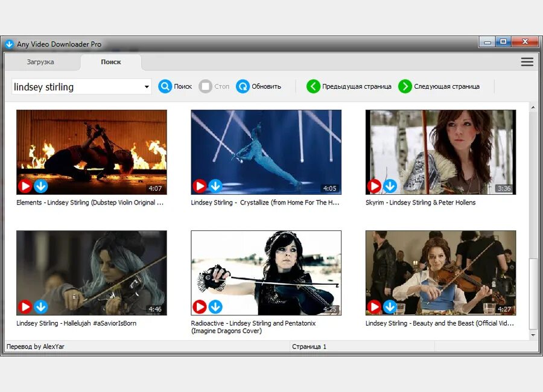
Task: Download the Beauty and the Beast video
Action: click(x=390, y=307)
